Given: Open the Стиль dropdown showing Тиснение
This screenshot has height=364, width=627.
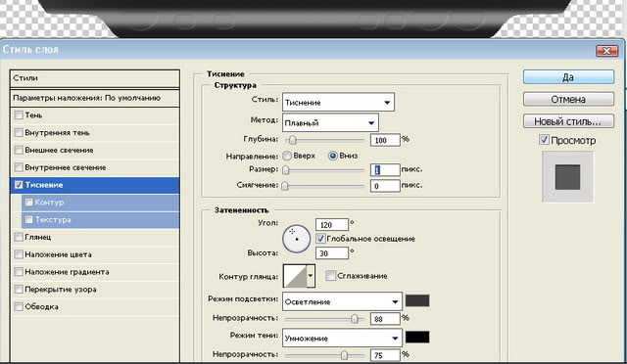Looking at the screenshot, I should 338,103.
